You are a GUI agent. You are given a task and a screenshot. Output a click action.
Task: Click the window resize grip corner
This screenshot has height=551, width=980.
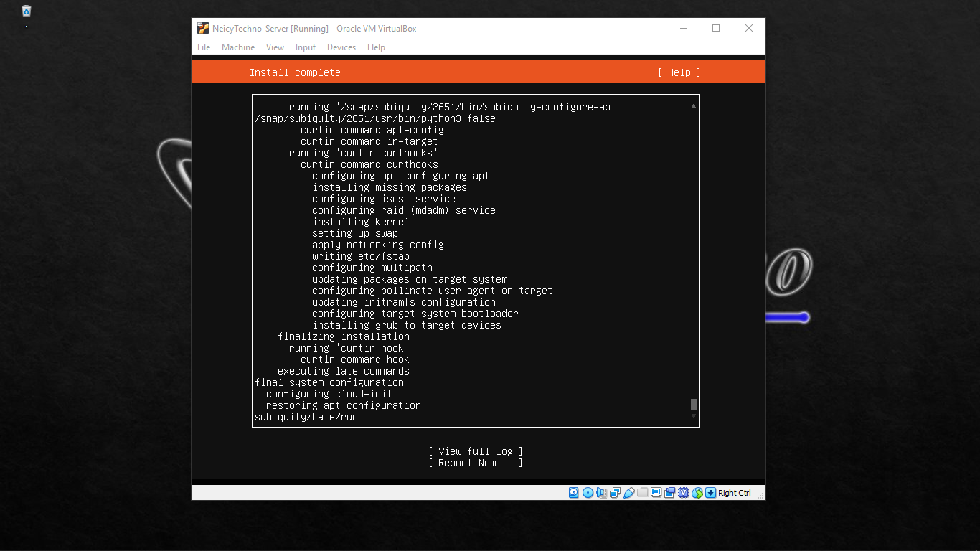tap(761, 496)
